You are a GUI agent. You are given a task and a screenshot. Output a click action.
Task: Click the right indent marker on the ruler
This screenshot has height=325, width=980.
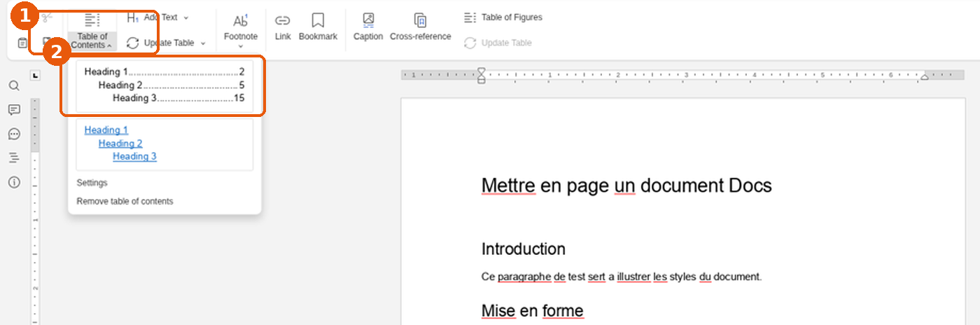[x=925, y=76]
